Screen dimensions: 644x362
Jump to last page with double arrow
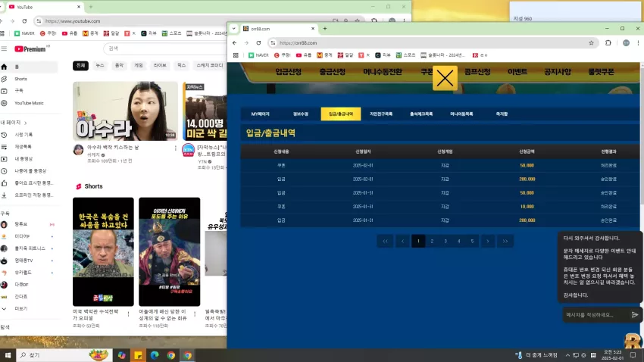tap(505, 242)
